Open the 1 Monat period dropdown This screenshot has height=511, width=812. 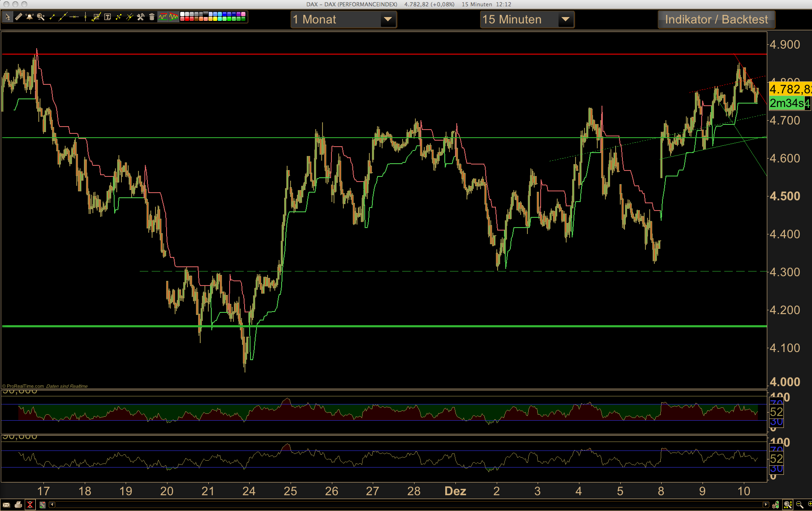[x=343, y=20]
